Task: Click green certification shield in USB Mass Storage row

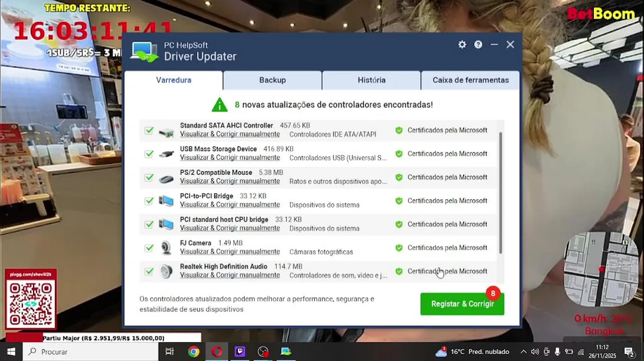Action: tap(399, 154)
